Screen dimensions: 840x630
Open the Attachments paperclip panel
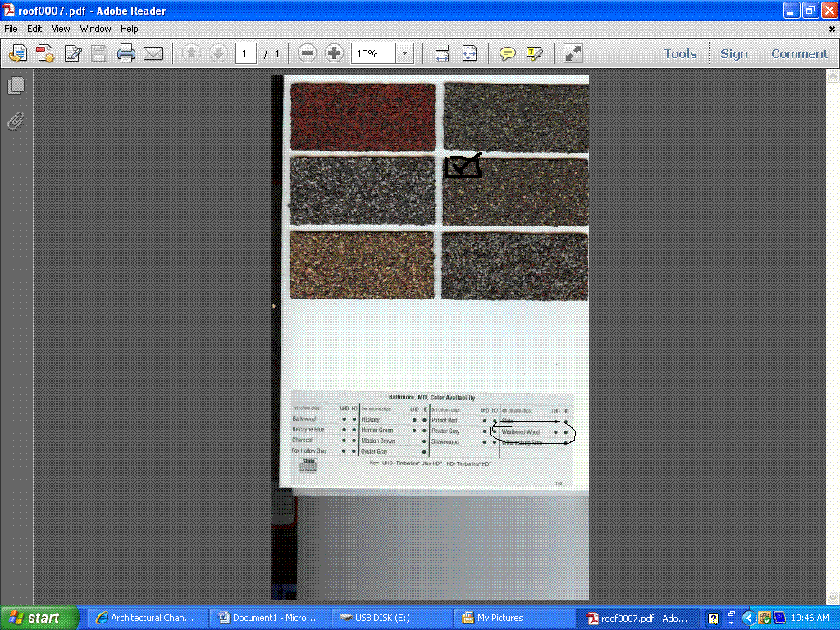tap(16, 121)
